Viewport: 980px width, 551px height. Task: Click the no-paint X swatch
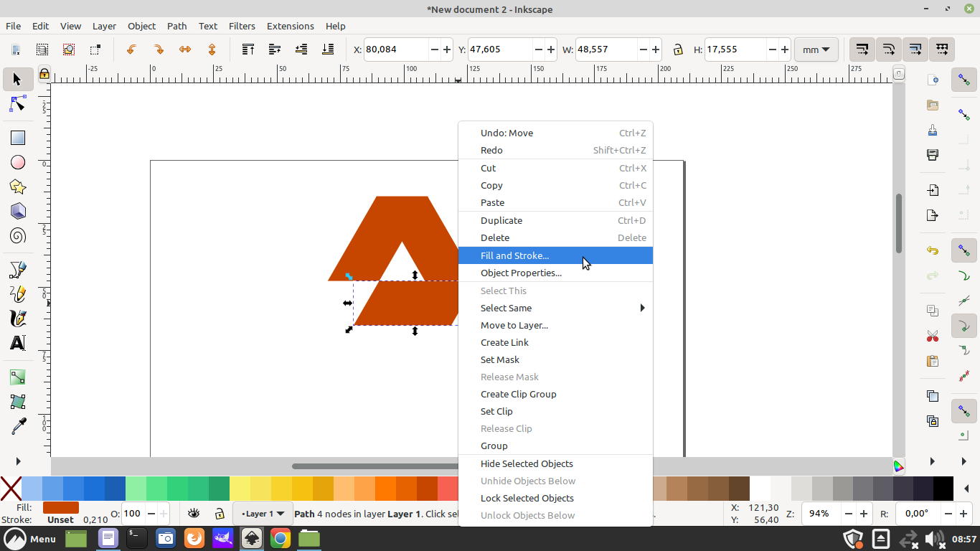pyautogui.click(x=11, y=489)
